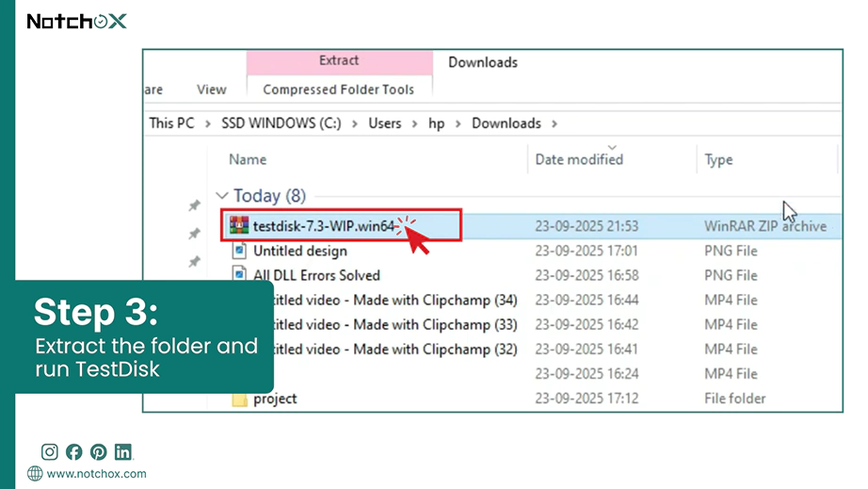Open the View ribbon tab

[212, 90]
